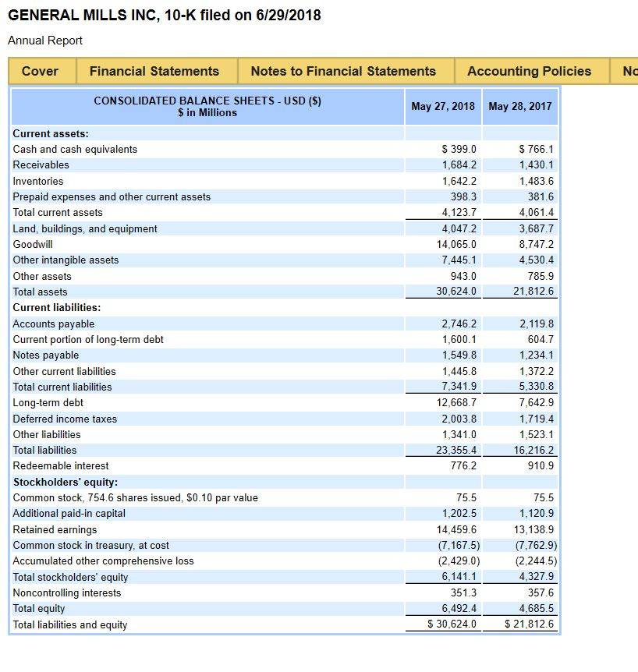Click the partially visible rightmost tab
This screenshot has height=672, width=638.
point(628,71)
